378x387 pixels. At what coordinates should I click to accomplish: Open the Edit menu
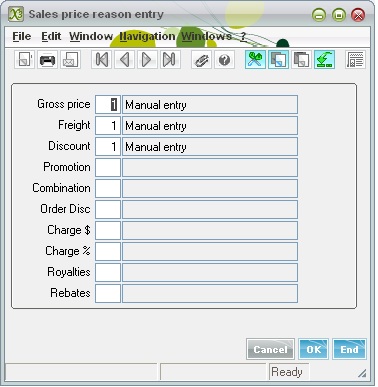pyautogui.click(x=51, y=36)
